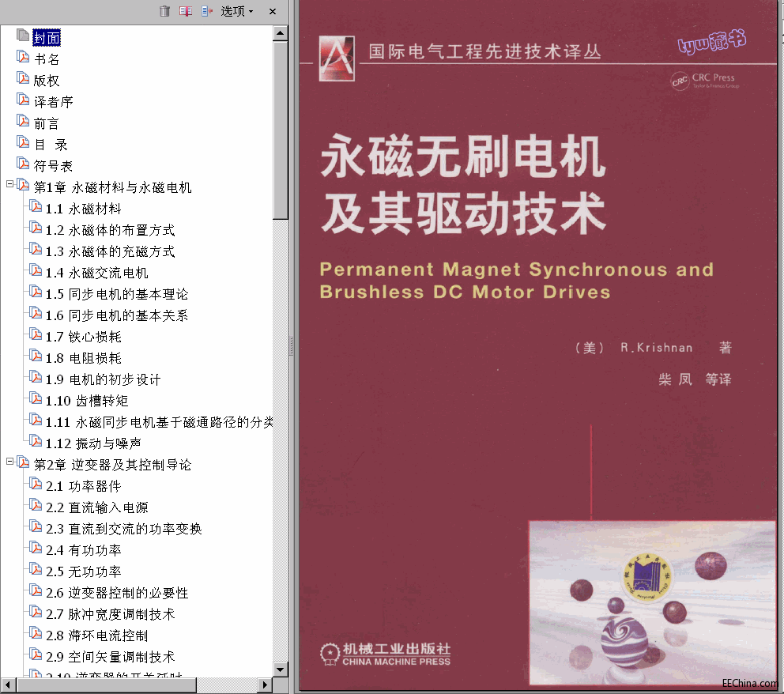Click the page icon beside 2.4 有功功率
The height and width of the screenshot is (694, 784).
[x=35, y=548]
